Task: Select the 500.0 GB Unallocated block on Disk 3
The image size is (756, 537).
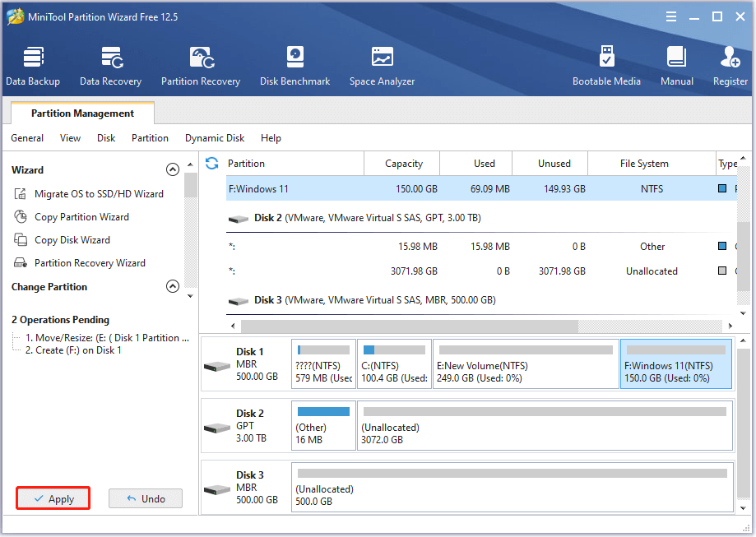Action: coord(513,488)
